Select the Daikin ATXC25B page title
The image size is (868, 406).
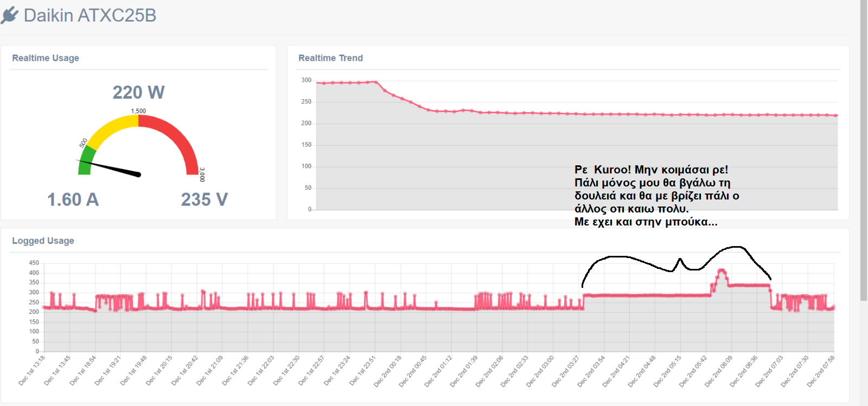(90, 15)
